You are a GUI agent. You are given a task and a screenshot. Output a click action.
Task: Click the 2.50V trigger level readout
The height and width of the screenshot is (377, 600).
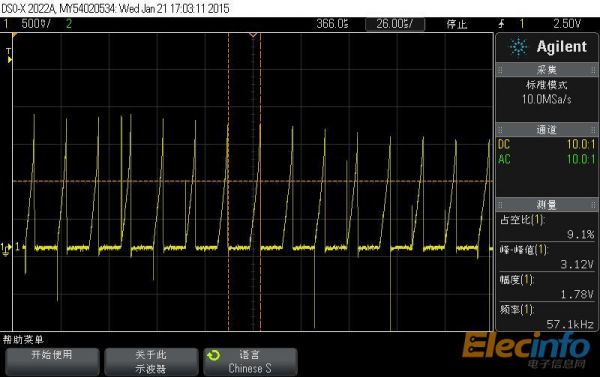click(x=567, y=24)
